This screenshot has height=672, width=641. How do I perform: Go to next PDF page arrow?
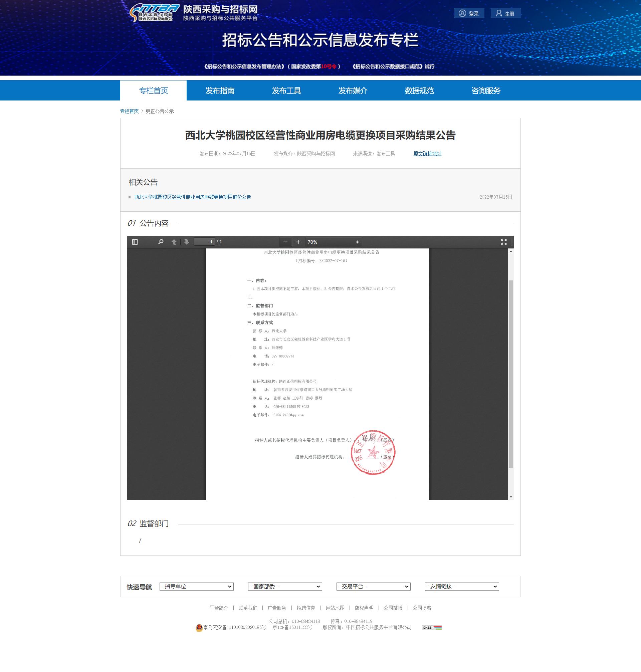(186, 242)
